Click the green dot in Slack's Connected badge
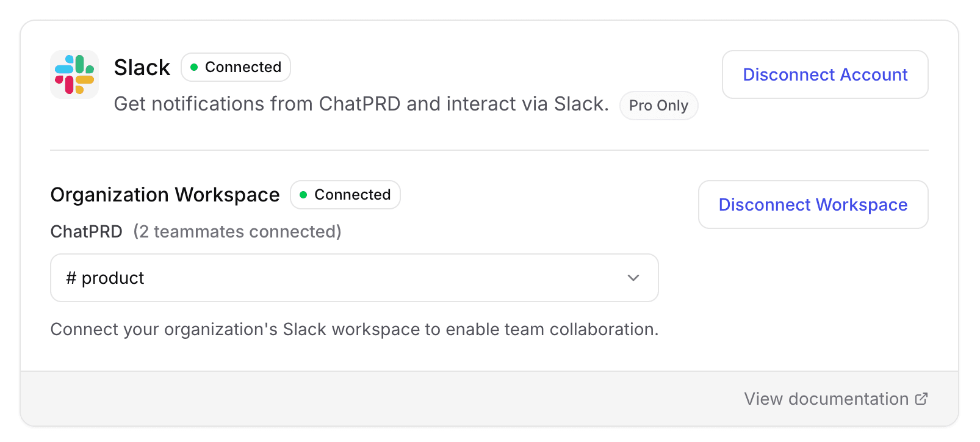 [194, 67]
